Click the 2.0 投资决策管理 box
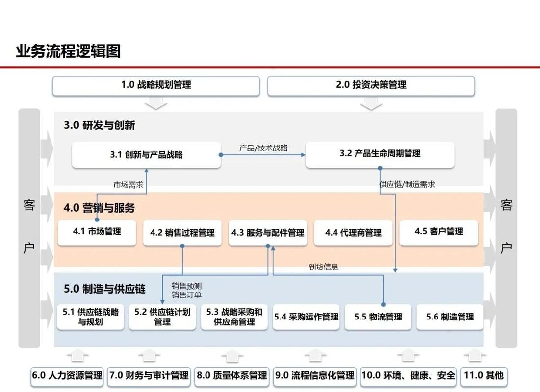 coord(371,86)
